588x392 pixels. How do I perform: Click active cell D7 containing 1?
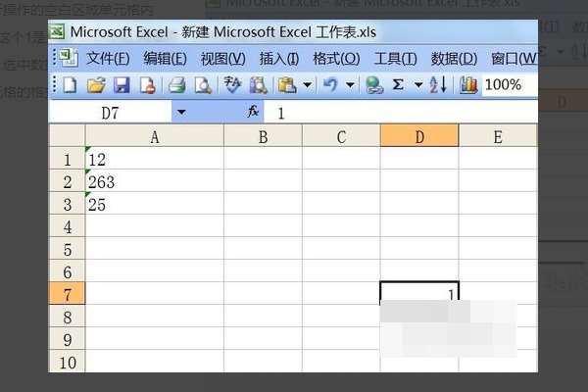pos(419,293)
